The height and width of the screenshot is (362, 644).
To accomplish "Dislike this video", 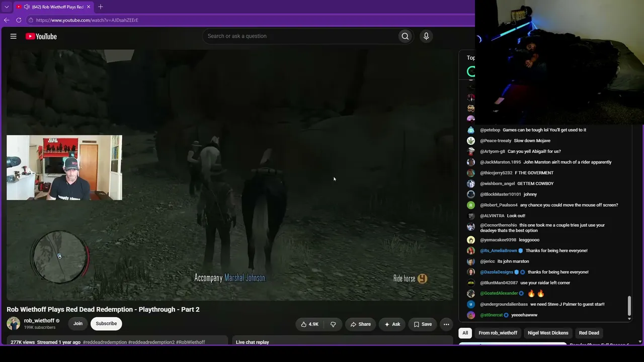I will [x=333, y=324].
